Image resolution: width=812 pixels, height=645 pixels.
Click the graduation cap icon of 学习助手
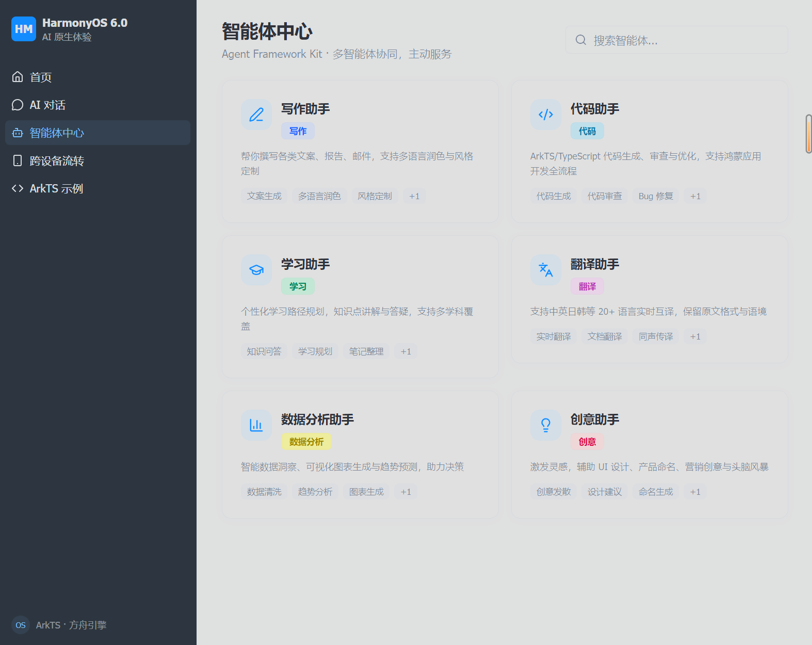click(256, 270)
